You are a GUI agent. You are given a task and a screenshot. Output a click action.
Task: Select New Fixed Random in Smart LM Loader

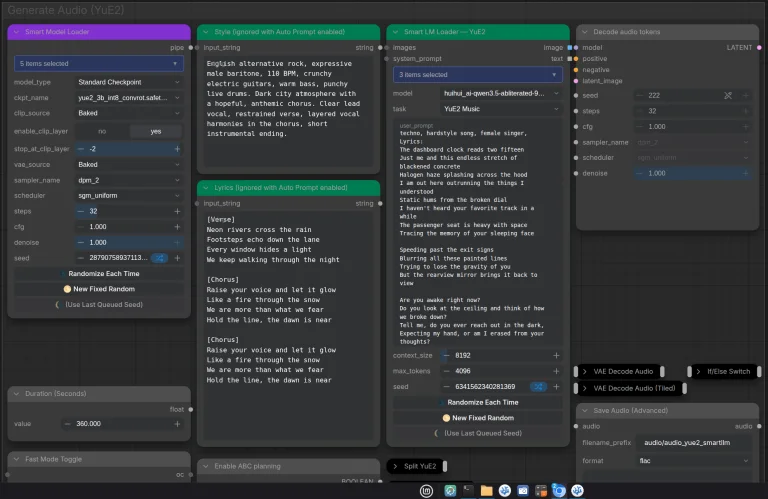(478, 418)
